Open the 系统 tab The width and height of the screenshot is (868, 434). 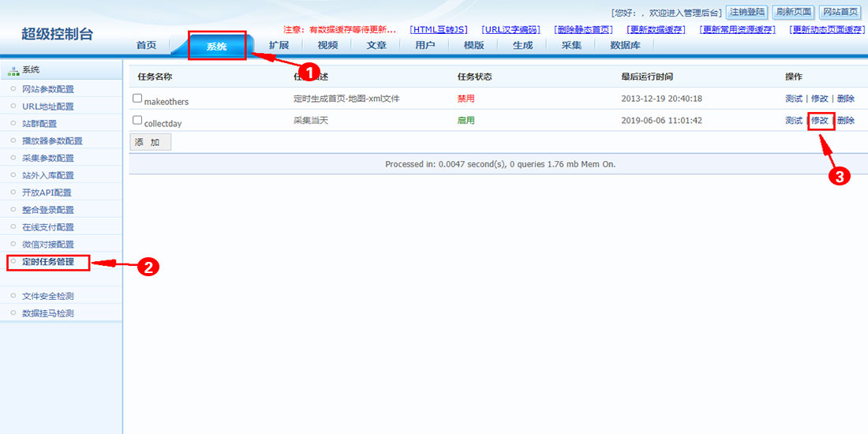[x=217, y=46]
